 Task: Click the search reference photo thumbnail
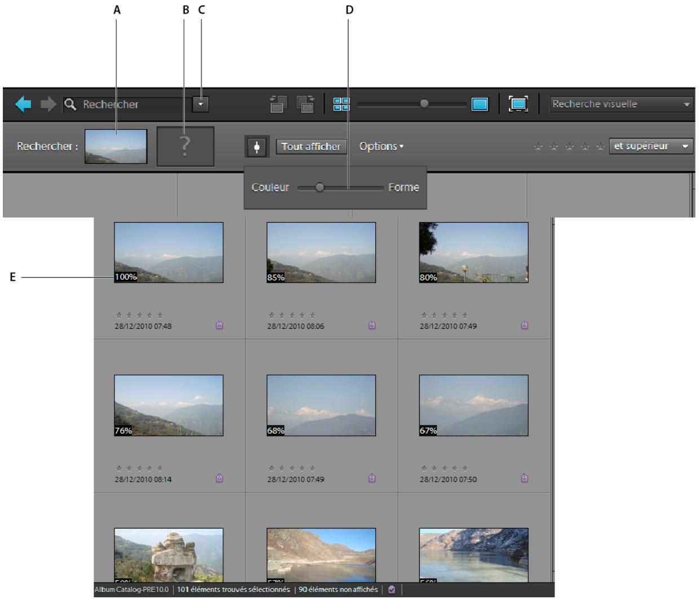pos(116,147)
